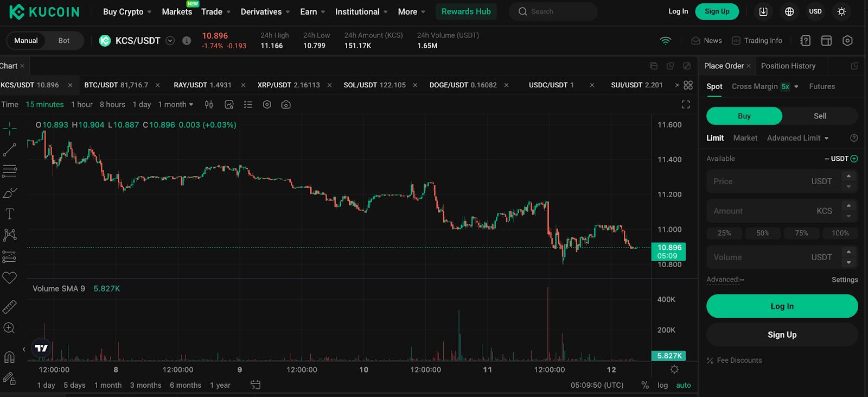
Task: Set amount to 50% preset
Action: coord(763,233)
